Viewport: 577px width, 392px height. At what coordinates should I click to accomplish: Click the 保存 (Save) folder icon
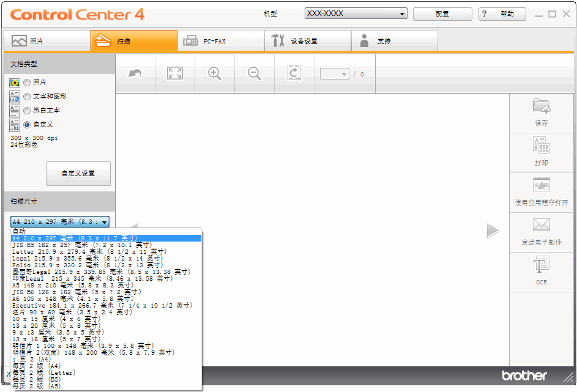coord(541,106)
